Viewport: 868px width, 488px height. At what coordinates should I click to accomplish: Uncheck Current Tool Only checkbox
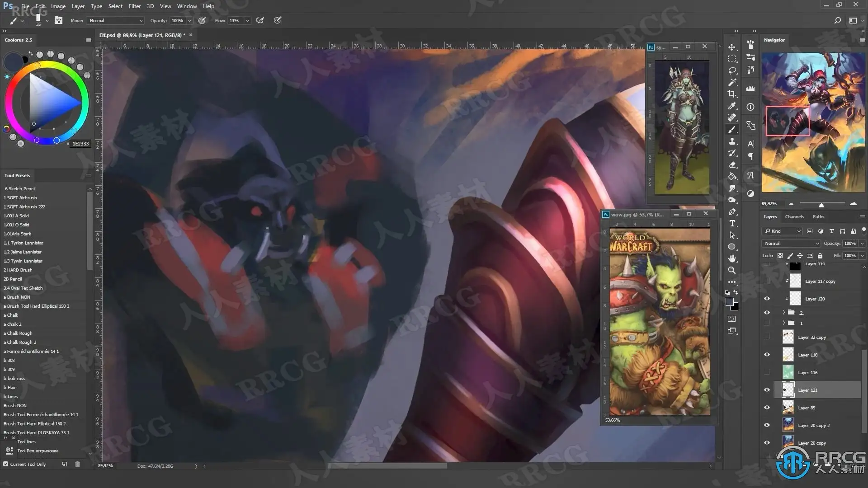pyautogui.click(x=6, y=464)
